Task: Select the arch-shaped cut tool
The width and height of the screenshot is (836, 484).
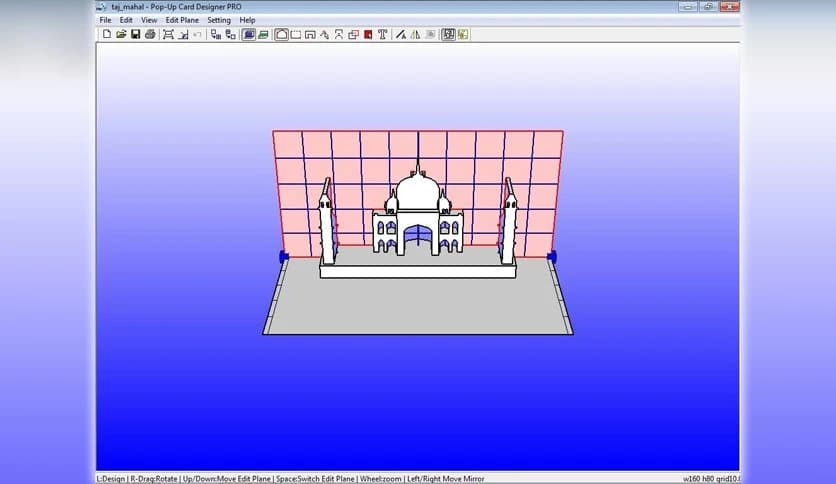Action: pyautogui.click(x=310, y=35)
